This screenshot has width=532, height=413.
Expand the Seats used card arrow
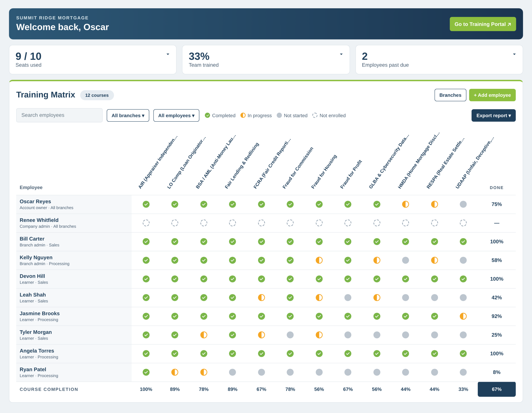coord(168,54)
